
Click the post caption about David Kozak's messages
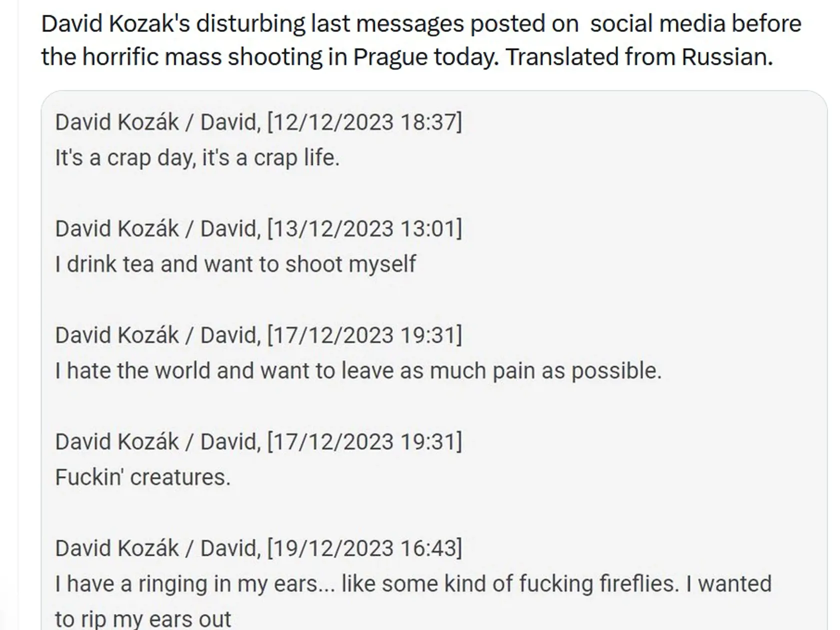pos(421,40)
